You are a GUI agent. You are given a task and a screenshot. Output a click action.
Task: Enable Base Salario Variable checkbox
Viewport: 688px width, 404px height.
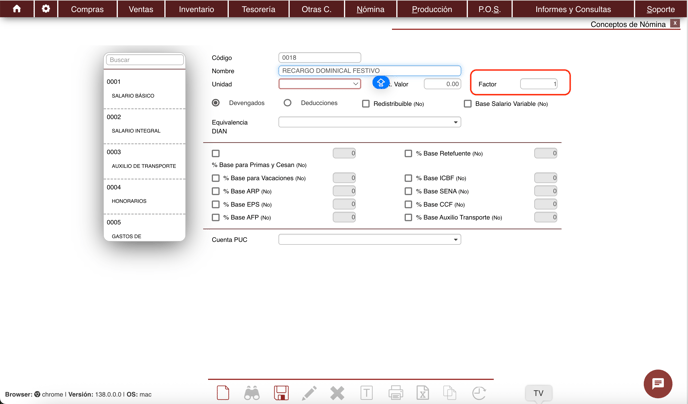468,104
